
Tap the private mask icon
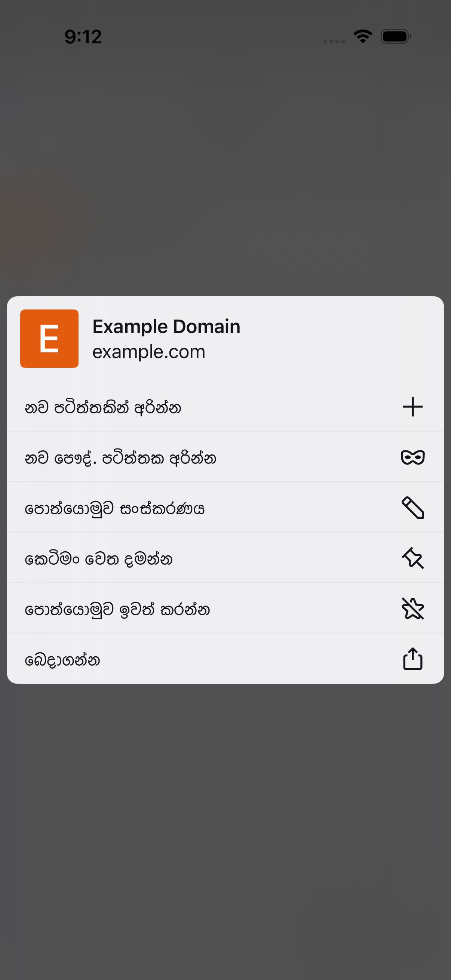[412, 457]
